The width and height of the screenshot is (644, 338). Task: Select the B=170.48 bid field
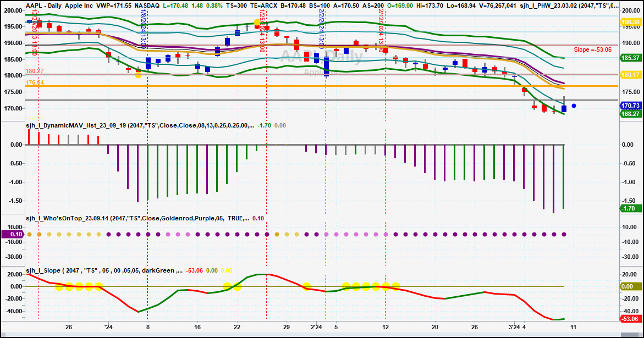click(294, 5)
